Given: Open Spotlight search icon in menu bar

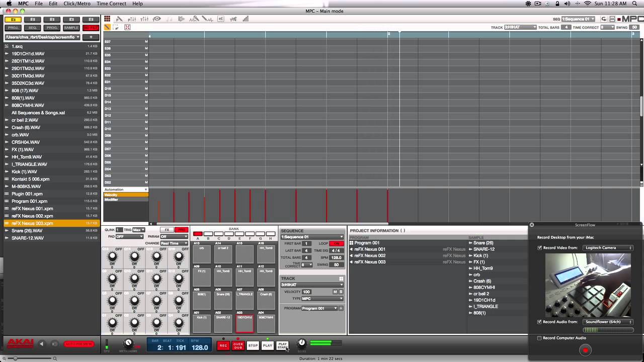Looking at the screenshot, I should click(x=635, y=4).
